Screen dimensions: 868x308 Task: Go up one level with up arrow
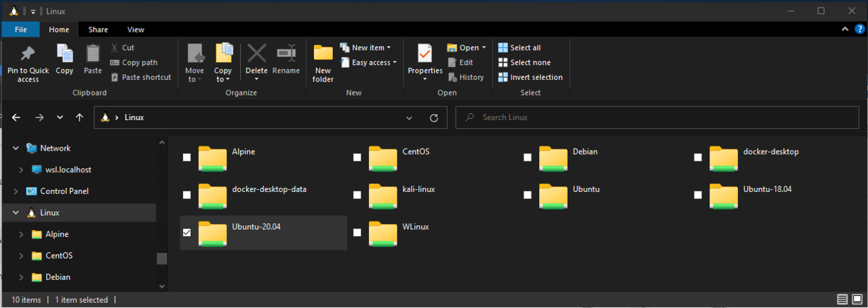(x=79, y=117)
